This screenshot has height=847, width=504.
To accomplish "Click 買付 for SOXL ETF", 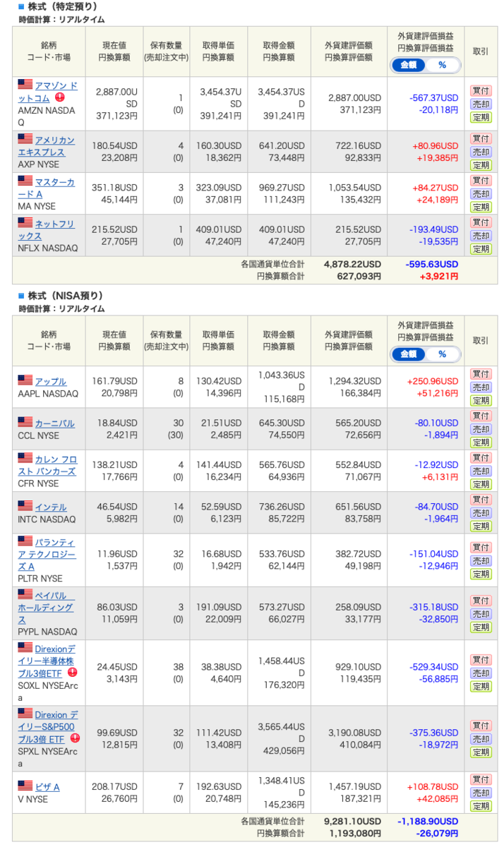I will pos(481,660).
